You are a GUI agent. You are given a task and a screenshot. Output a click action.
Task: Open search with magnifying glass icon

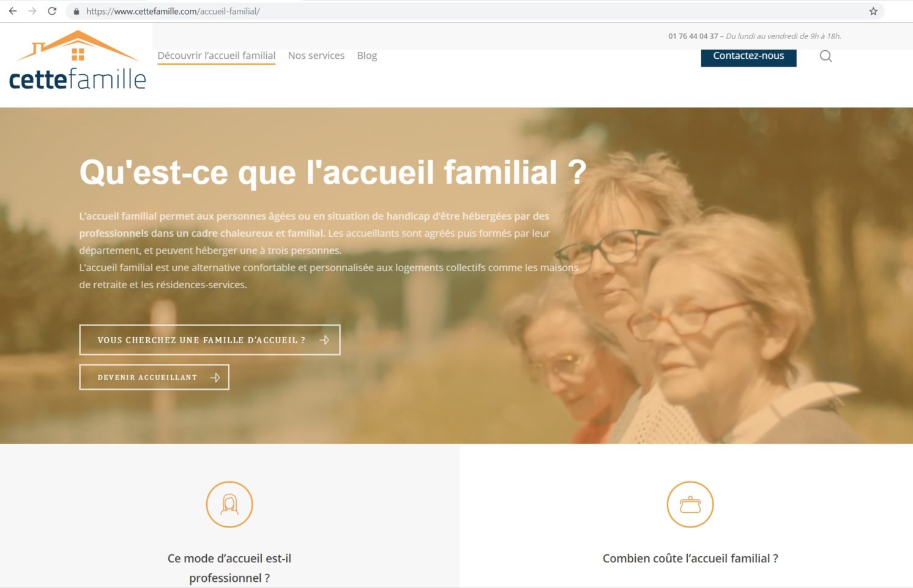point(825,56)
